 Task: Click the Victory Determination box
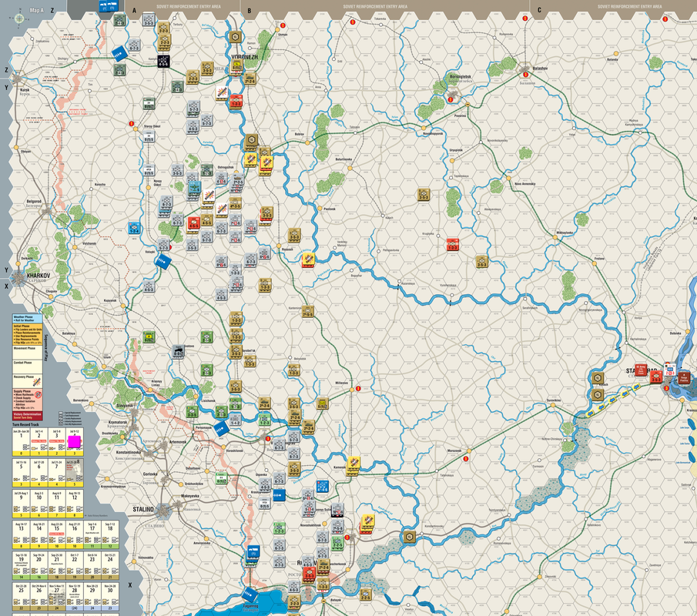pos(27,416)
